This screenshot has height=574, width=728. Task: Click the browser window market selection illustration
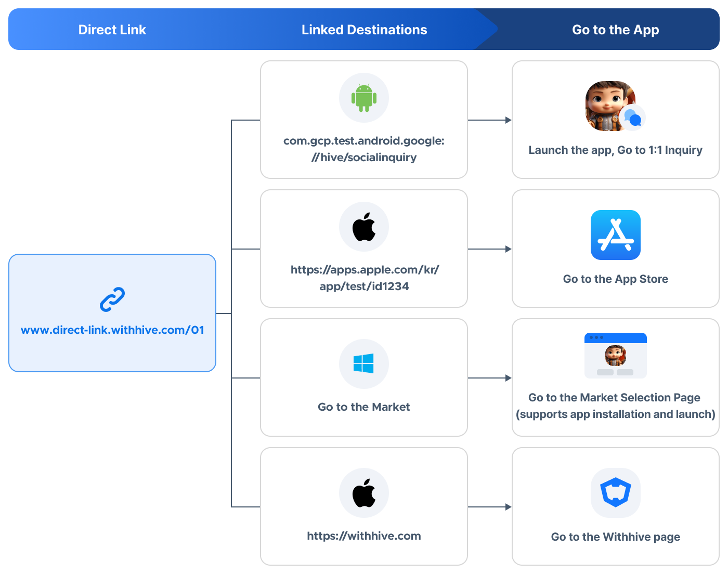point(616,356)
